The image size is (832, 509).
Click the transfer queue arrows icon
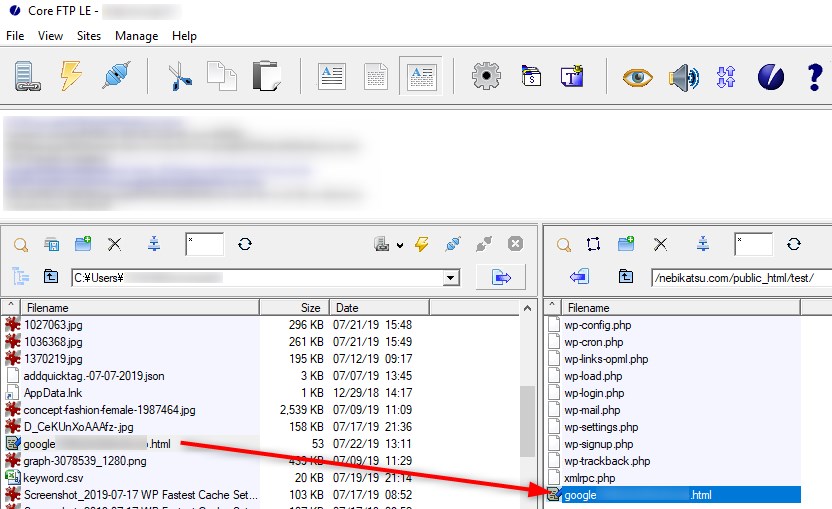coord(726,76)
